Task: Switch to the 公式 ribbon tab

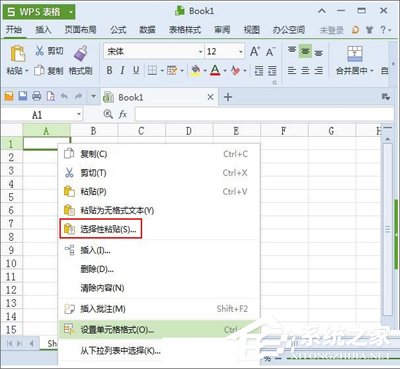Action: click(x=118, y=30)
